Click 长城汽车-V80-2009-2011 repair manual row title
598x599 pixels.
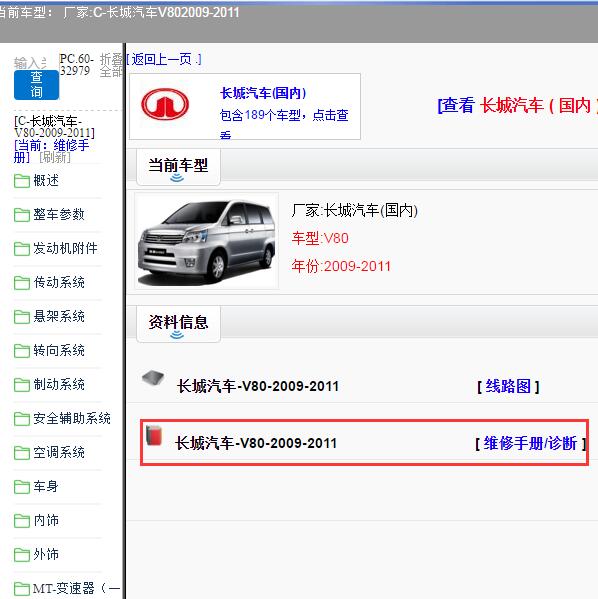256,443
